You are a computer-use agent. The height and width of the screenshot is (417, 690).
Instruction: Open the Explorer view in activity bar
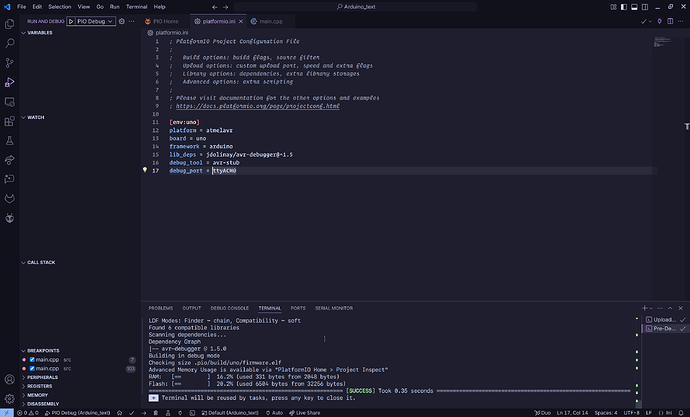pos(9,24)
